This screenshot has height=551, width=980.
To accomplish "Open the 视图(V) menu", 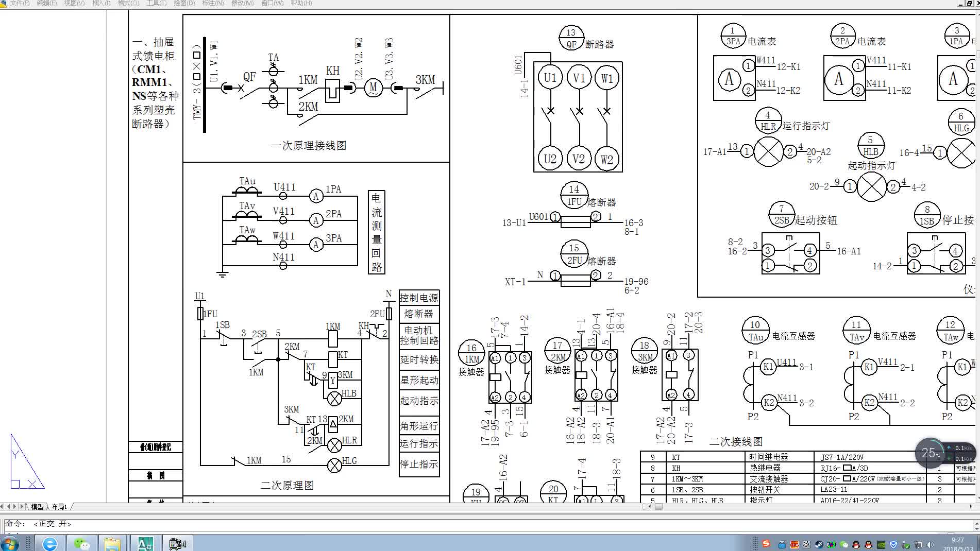I will [74, 3].
